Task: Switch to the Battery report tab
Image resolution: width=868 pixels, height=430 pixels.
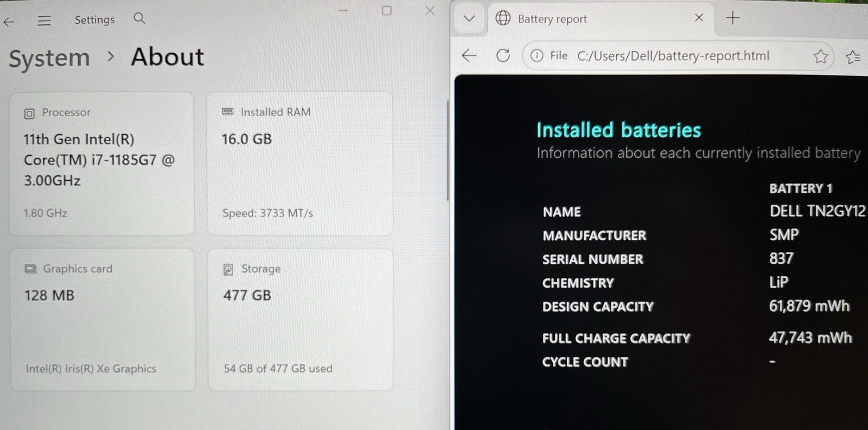Action: [601, 19]
